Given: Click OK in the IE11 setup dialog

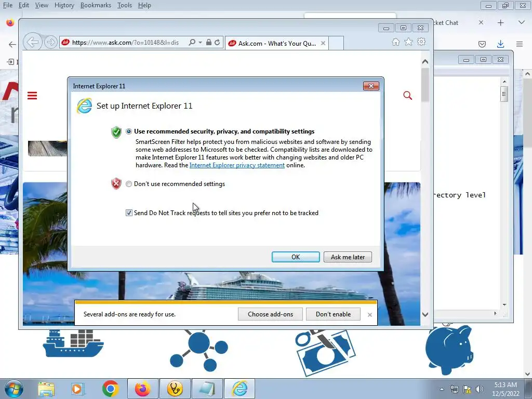Looking at the screenshot, I should coord(296,257).
